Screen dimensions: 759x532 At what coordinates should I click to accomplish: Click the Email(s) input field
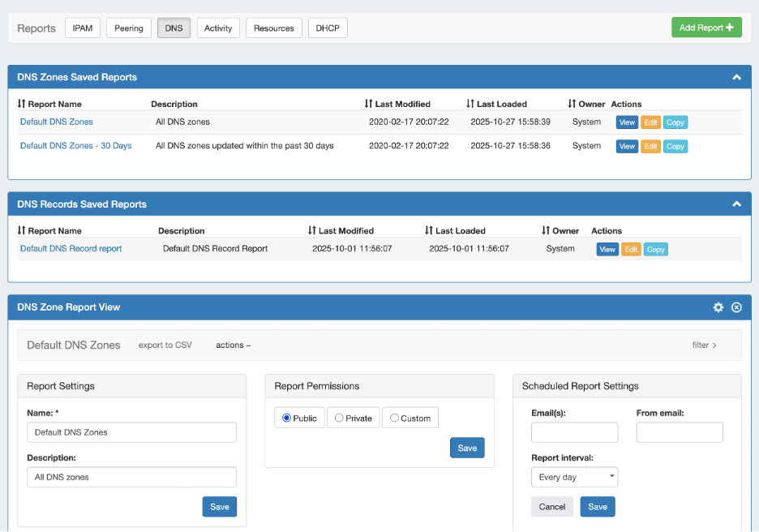[x=574, y=432]
